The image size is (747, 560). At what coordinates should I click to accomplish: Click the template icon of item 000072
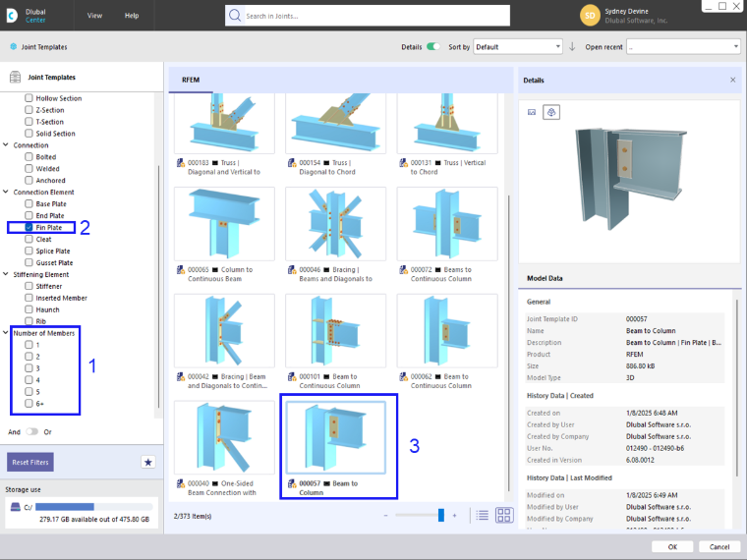[404, 270]
